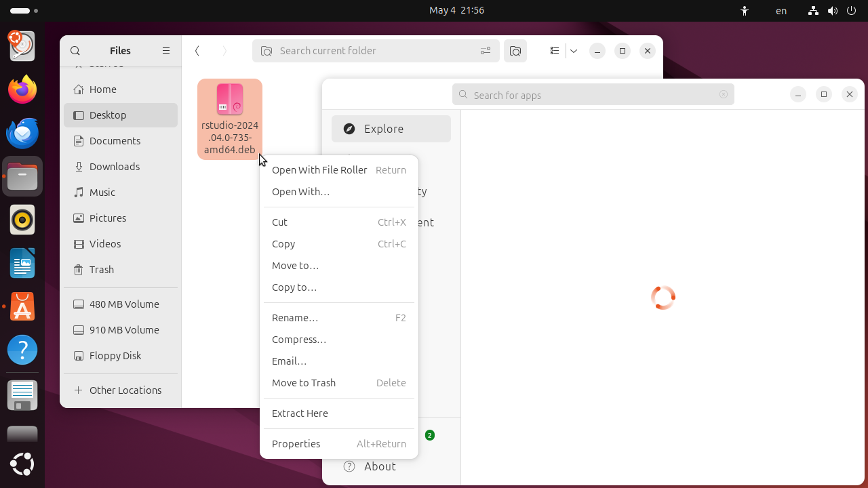Screen dimensions: 868x488
Task: Open the clock showing May 4 21:56
Action: coord(457,11)
